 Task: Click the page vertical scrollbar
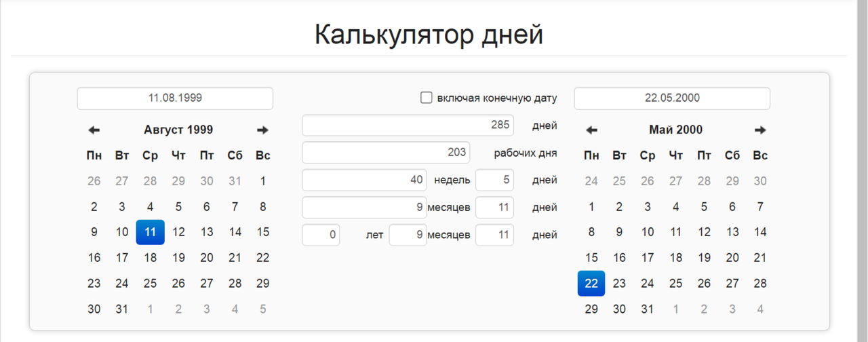point(862,171)
